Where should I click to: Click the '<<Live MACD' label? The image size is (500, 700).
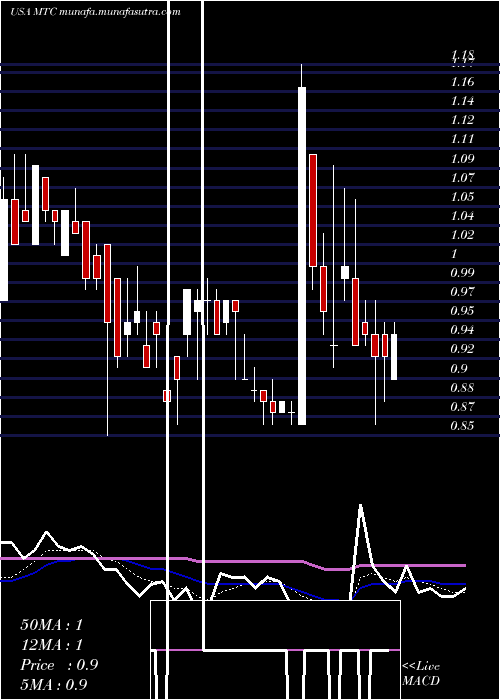tap(421, 674)
